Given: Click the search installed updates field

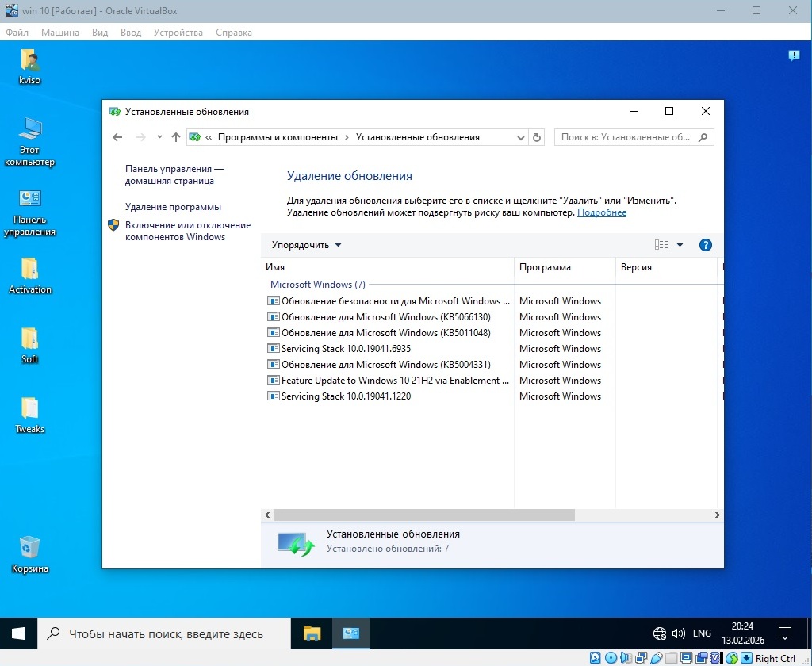Looking at the screenshot, I should (626, 137).
